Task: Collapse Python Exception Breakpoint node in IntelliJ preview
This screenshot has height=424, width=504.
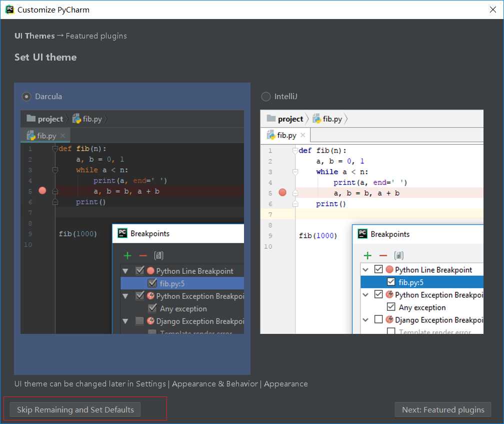Action: pos(365,295)
